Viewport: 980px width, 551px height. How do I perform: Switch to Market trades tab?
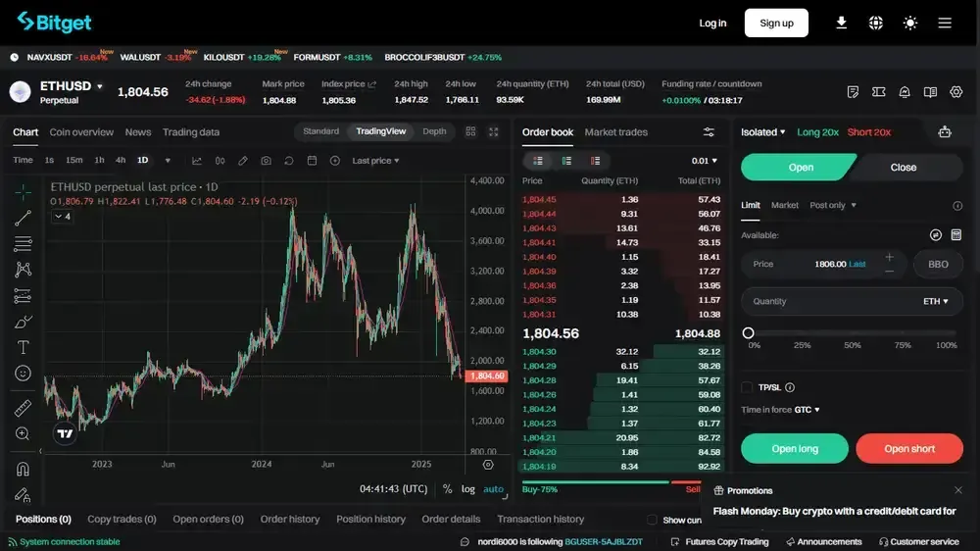[615, 132]
